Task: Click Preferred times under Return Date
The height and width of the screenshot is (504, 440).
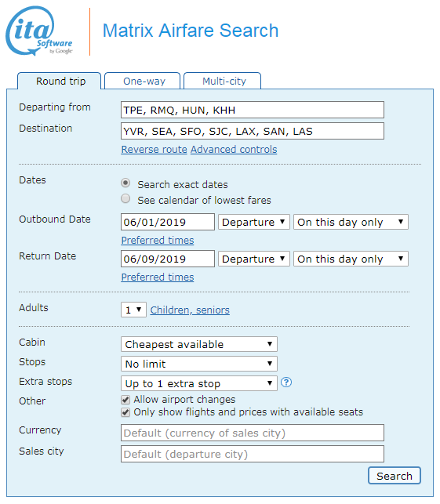Action: click(158, 277)
